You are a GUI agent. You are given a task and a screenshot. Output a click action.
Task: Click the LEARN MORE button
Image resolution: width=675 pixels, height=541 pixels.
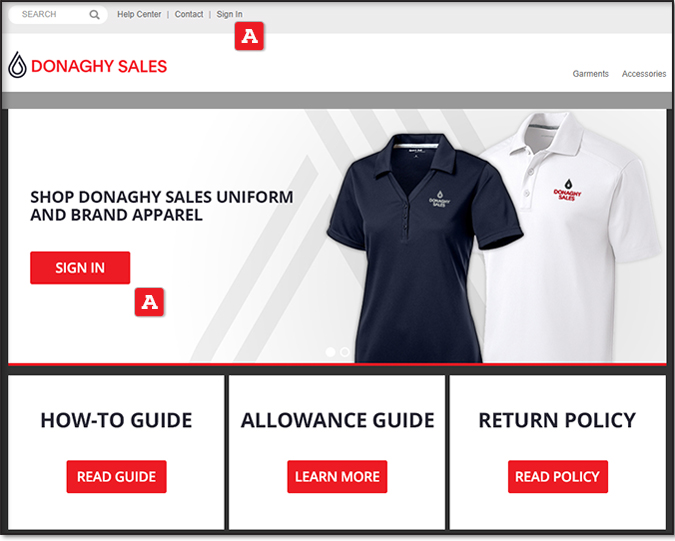point(337,477)
